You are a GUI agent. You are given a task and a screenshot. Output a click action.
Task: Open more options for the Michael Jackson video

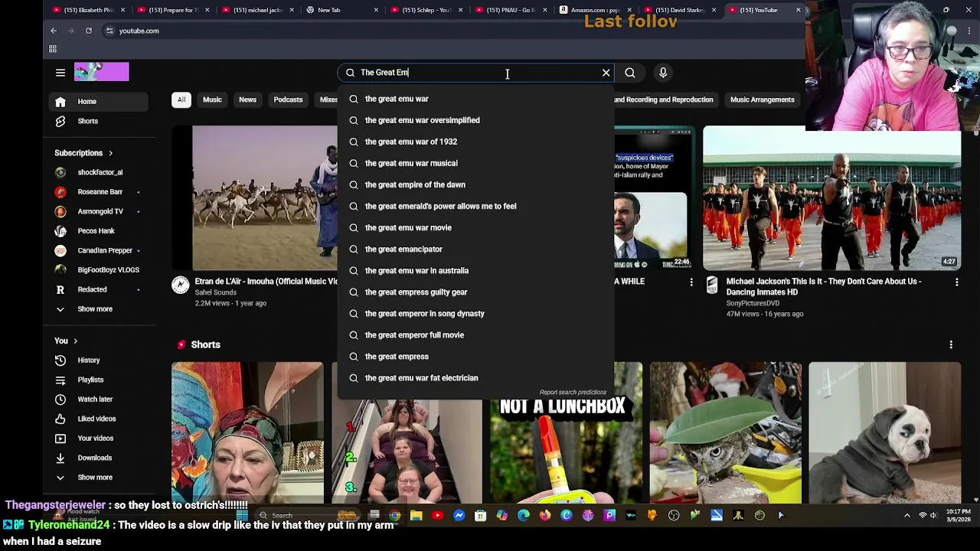click(x=956, y=282)
